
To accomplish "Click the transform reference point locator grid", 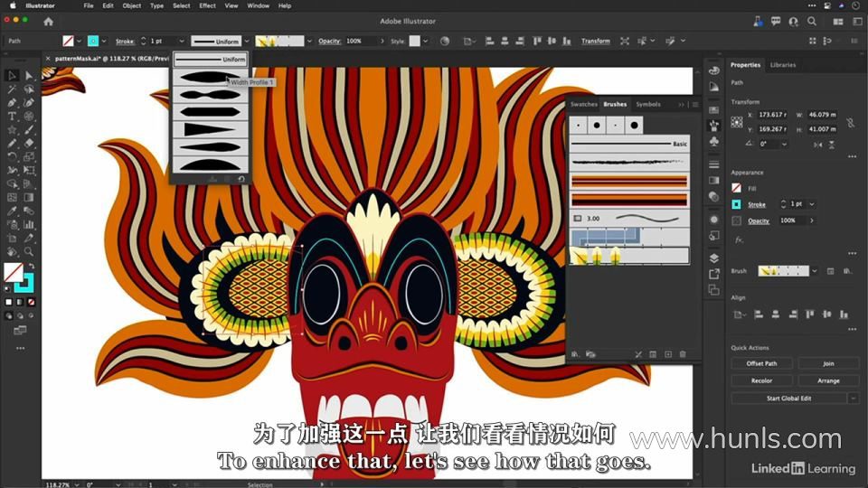I will [x=737, y=122].
